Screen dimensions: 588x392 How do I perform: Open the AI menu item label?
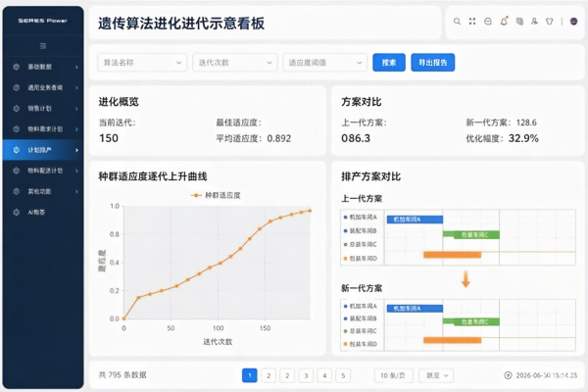pyautogui.click(x=36, y=213)
